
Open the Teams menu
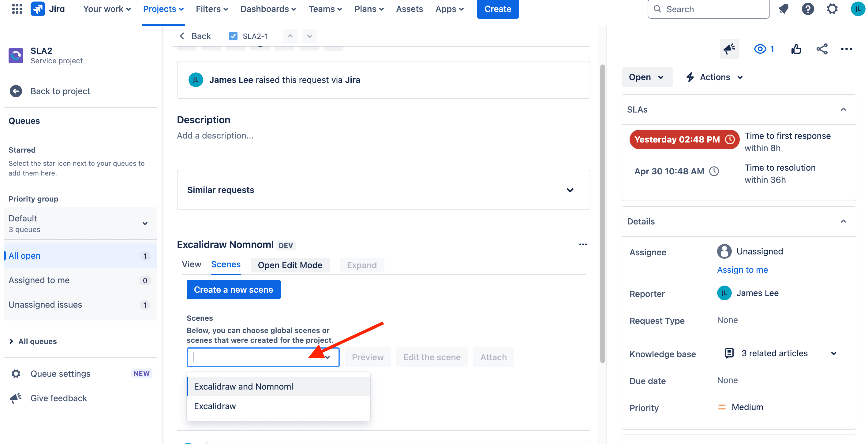pyautogui.click(x=325, y=9)
